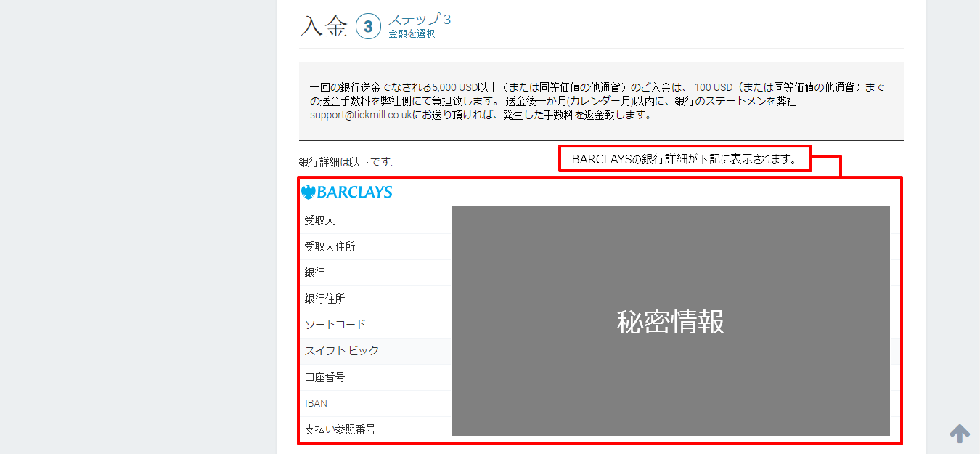Select the スイフト ビック row
This screenshot has width=980, height=454.
coord(342,351)
